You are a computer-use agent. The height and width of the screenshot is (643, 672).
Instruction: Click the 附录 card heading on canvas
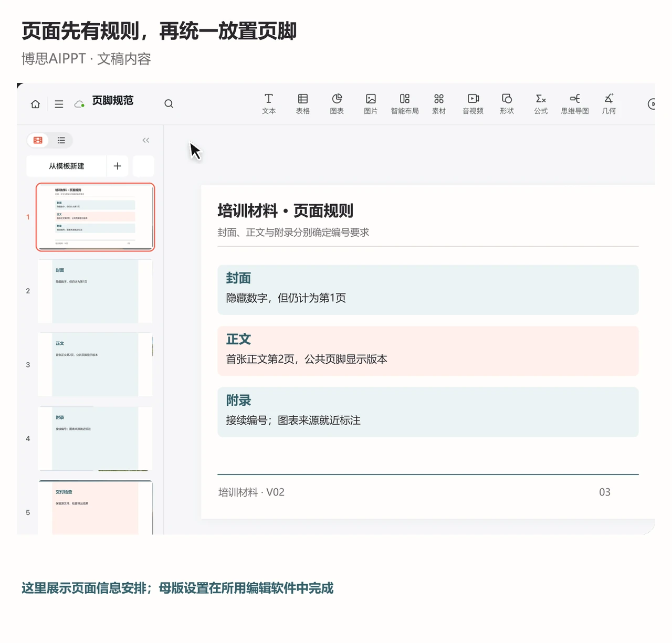[x=238, y=400]
